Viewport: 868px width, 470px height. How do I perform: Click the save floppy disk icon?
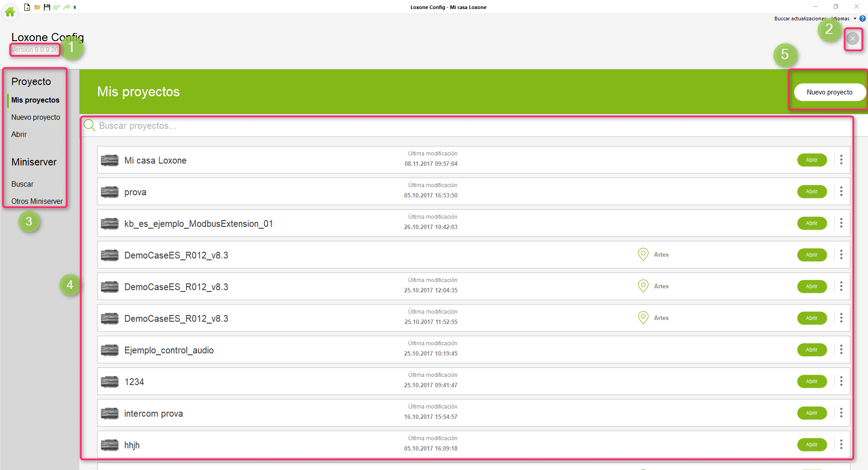[x=47, y=7]
